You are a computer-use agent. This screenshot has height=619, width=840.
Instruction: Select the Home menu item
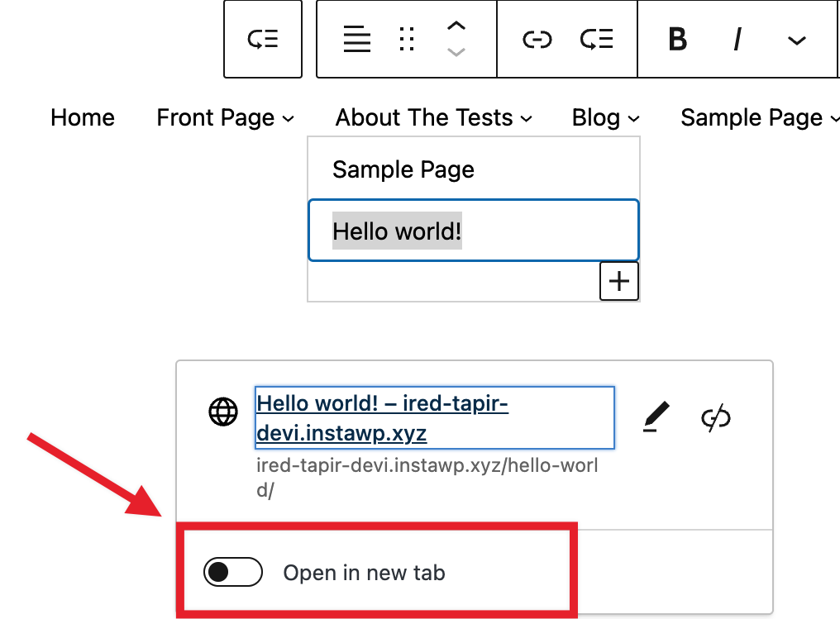coord(82,117)
